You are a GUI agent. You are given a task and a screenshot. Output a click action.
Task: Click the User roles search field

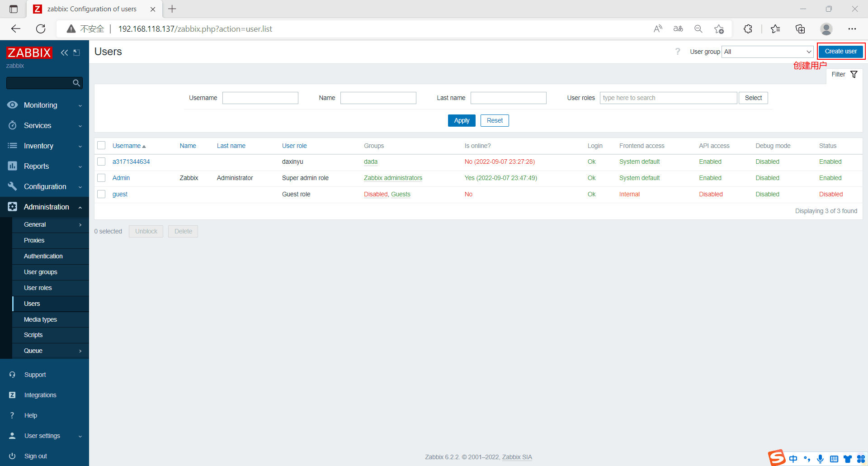[x=669, y=98]
